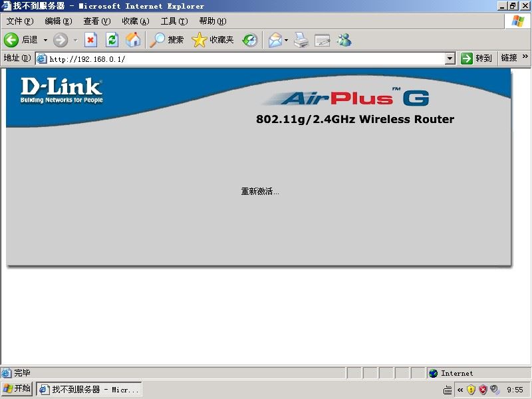Screen dimensions: 532x399
Task: Go to the Home page icon
Action: click(x=133, y=40)
